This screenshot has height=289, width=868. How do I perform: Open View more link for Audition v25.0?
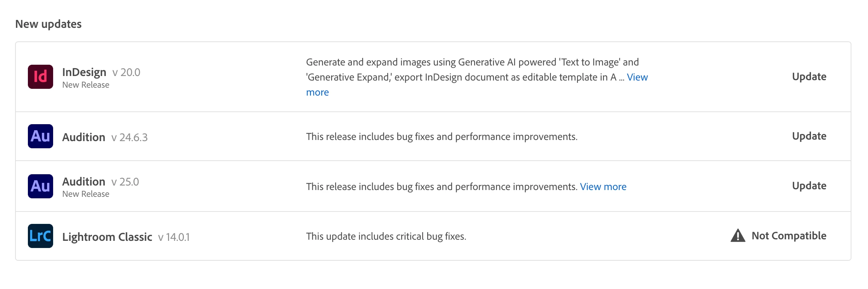click(x=603, y=187)
